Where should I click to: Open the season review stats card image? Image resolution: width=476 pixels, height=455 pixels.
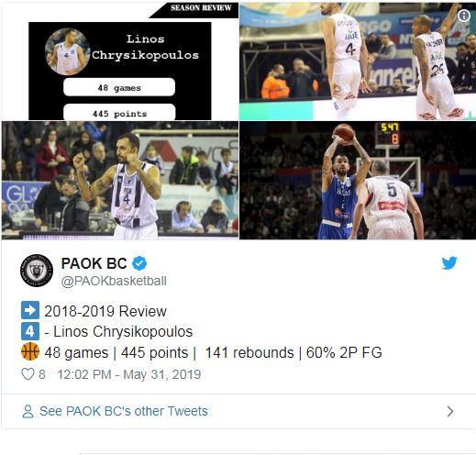coord(120,61)
